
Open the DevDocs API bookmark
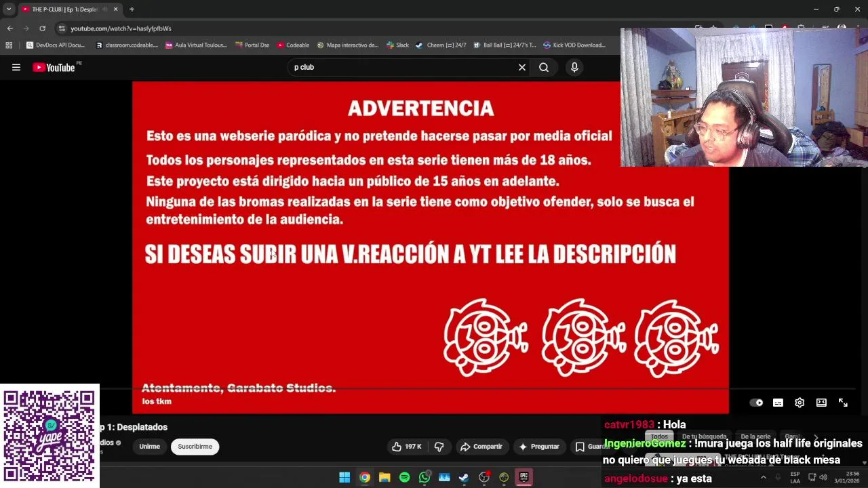pos(55,45)
